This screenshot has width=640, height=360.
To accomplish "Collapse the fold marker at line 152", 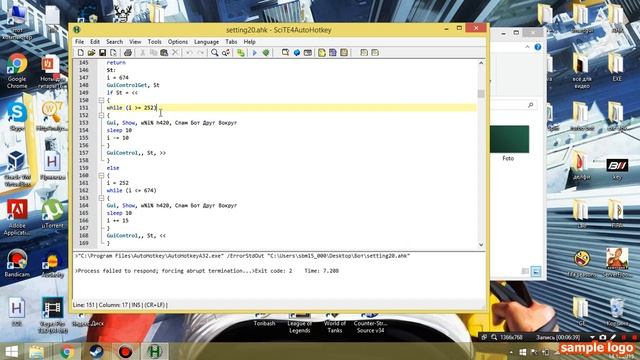I will click(101, 115).
